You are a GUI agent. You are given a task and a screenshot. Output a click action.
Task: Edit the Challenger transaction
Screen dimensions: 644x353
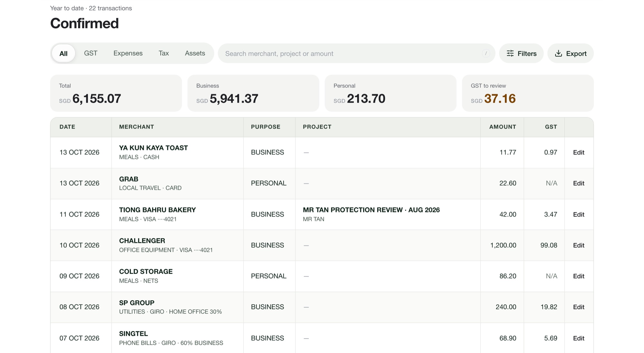click(x=578, y=246)
